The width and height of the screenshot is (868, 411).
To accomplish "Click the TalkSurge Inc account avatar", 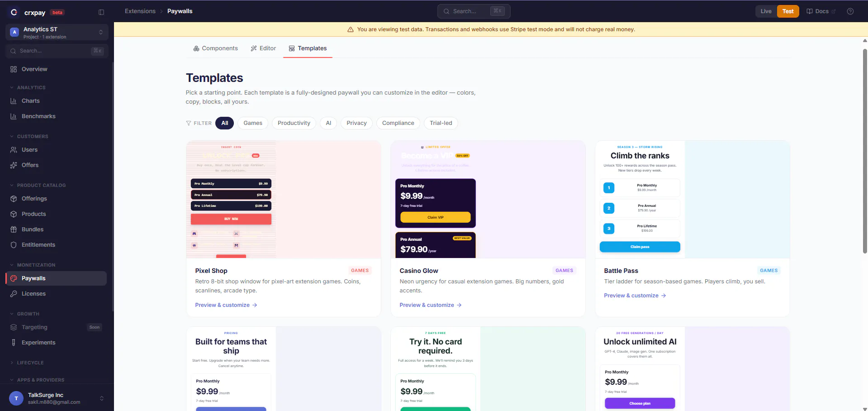I will point(16,398).
